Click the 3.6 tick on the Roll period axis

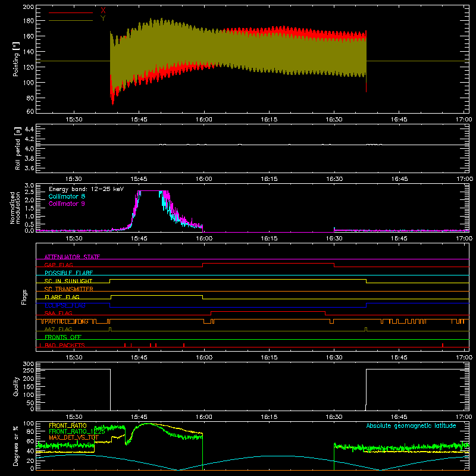29,168
